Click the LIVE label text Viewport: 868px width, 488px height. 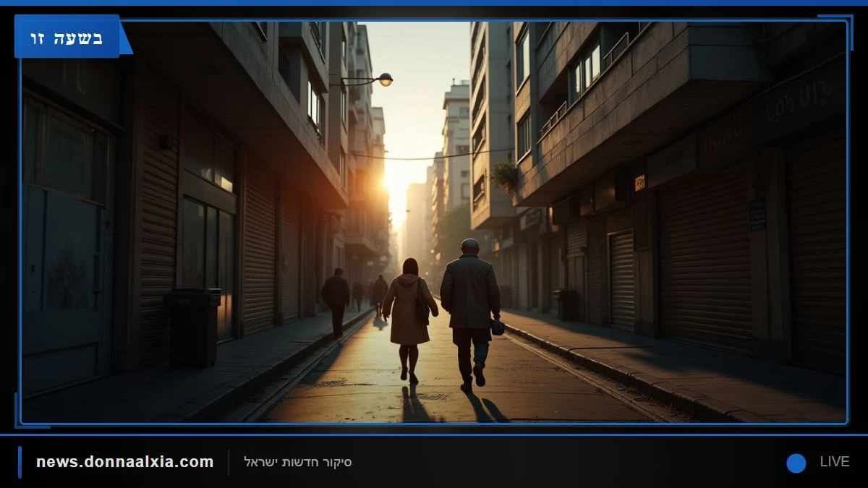point(834,462)
